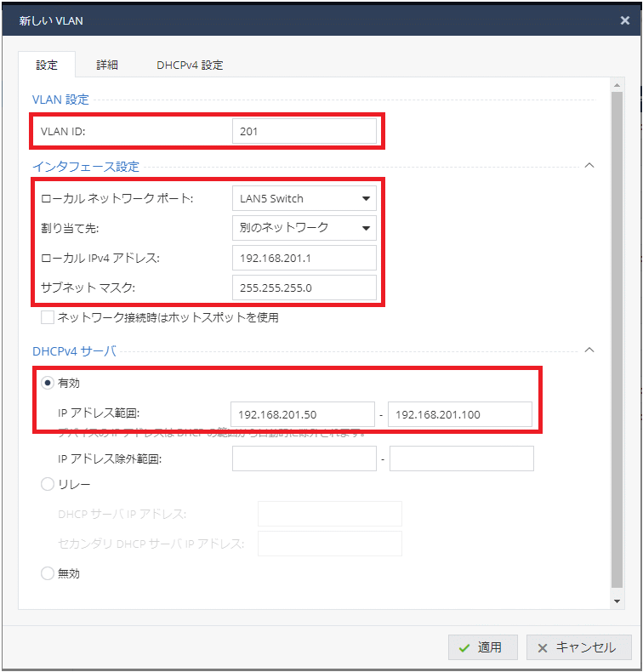The height and width of the screenshot is (672, 643).
Task: Click the first IP アドレス除外範囲 field
Action: pyautogui.click(x=304, y=459)
